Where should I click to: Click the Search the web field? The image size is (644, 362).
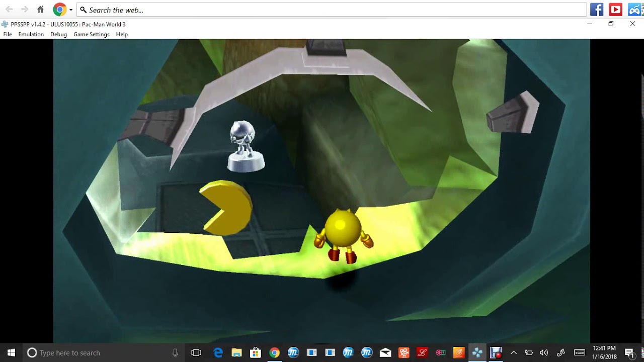tap(332, 10)
